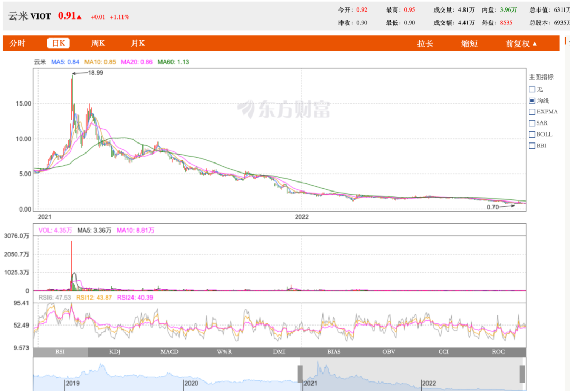Enable the BOLL bands checkbox

[x=532, y=134]
